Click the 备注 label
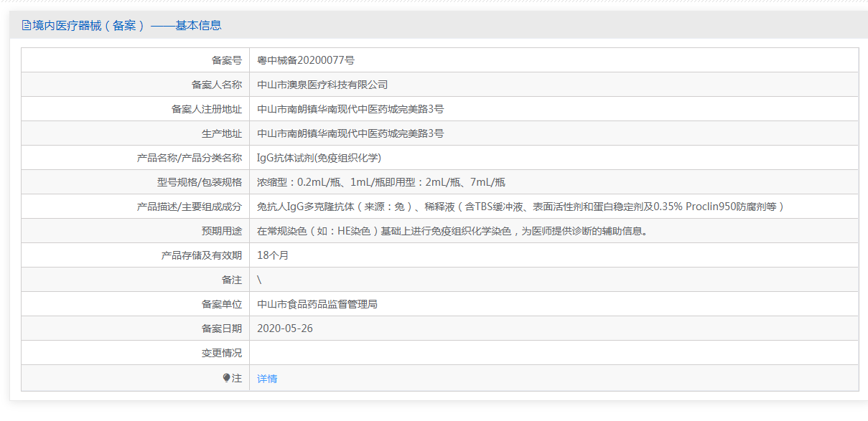The width and height of the screenshot is (868, 421). pos(232,280)
